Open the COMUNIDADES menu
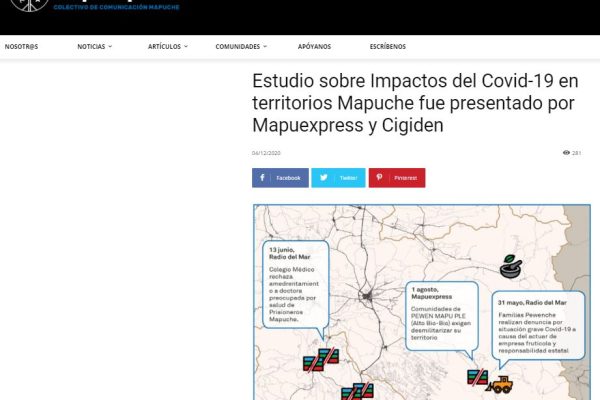600x400 pixels. tap(238, 47)
